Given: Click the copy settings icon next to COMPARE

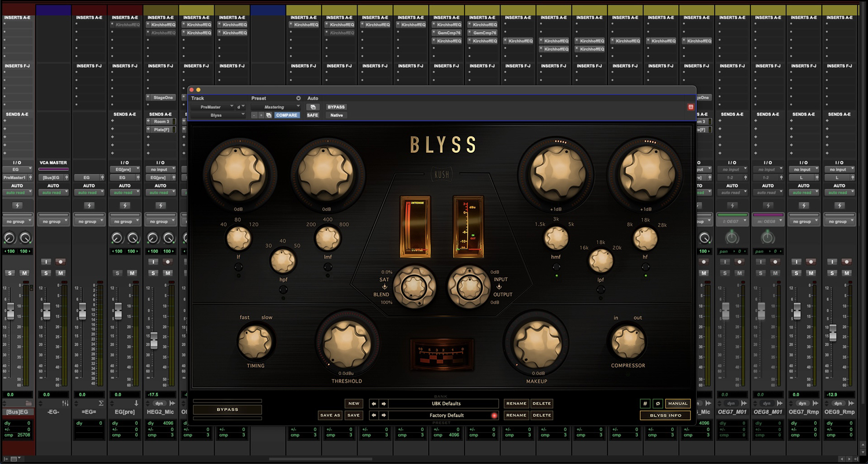Looking at the screenshot, I should pyautogui.click(x=269, y=115).
